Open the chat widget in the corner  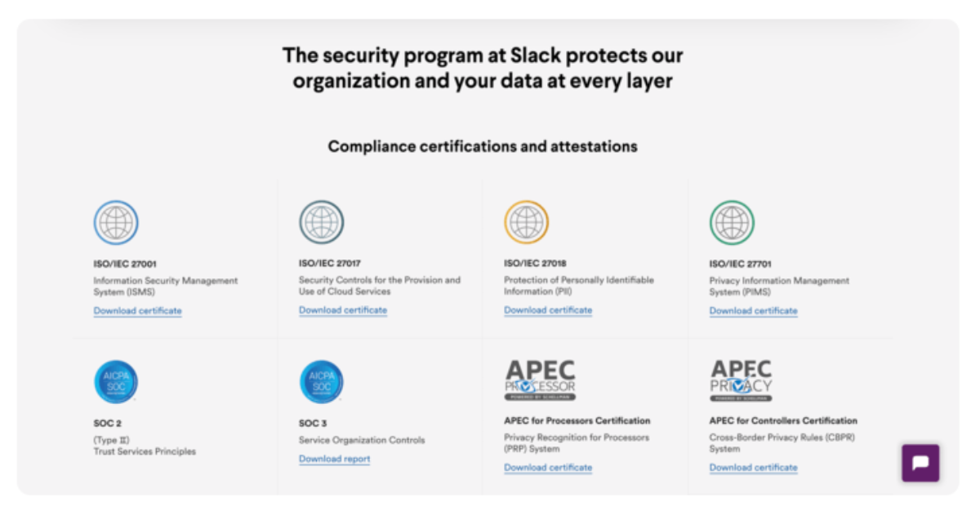coord(920,463)
